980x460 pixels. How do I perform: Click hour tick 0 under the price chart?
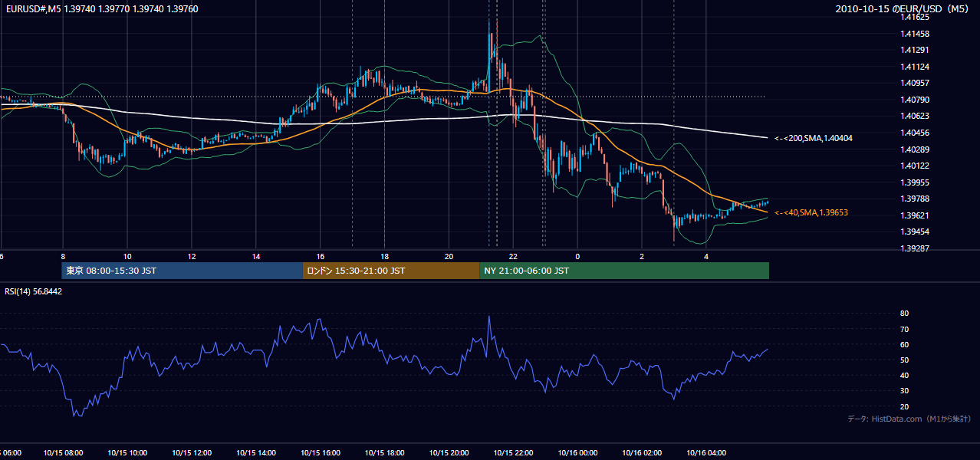click(x=577, y=256)
